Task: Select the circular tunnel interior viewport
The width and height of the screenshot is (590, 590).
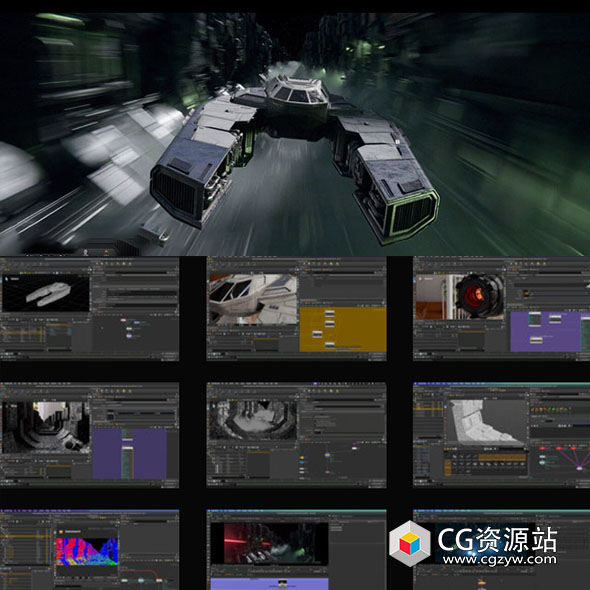Action: coord(253,420)
